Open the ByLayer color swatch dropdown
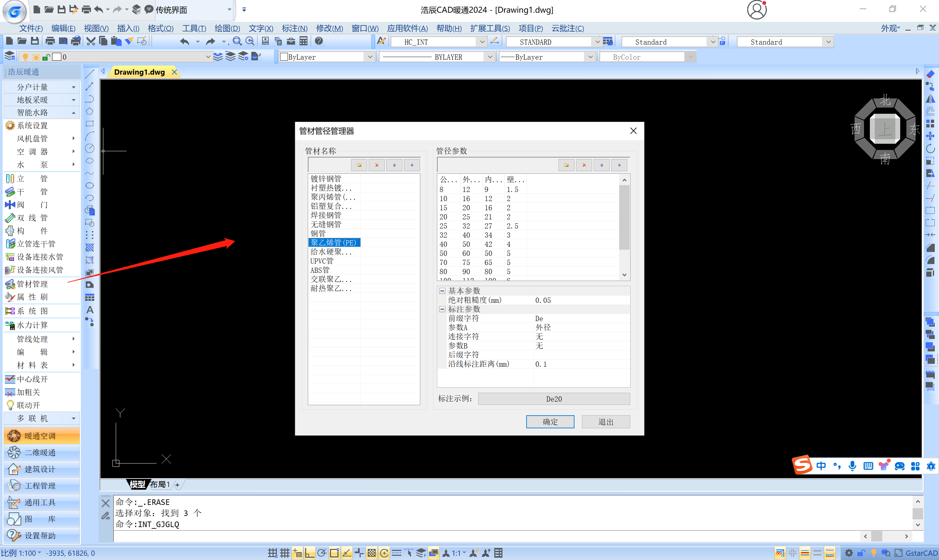The height and width of the screenshot is (560, 939). coord(370,57)
